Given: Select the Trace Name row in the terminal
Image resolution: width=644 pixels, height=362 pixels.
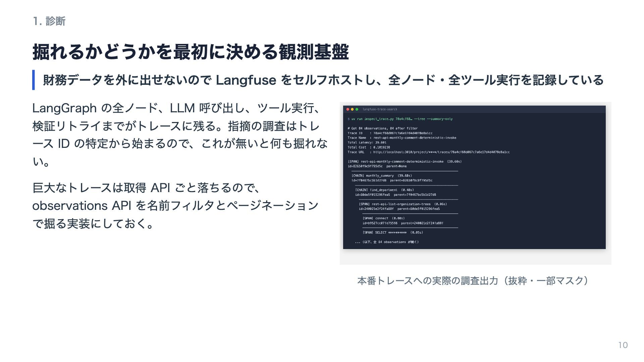Looking at the screenshot, I should pyautogui.click(x=402, y=138).
